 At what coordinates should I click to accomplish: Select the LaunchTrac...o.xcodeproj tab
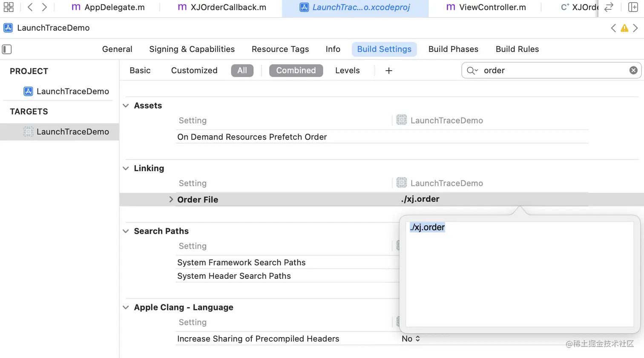(x=355, y=7)
